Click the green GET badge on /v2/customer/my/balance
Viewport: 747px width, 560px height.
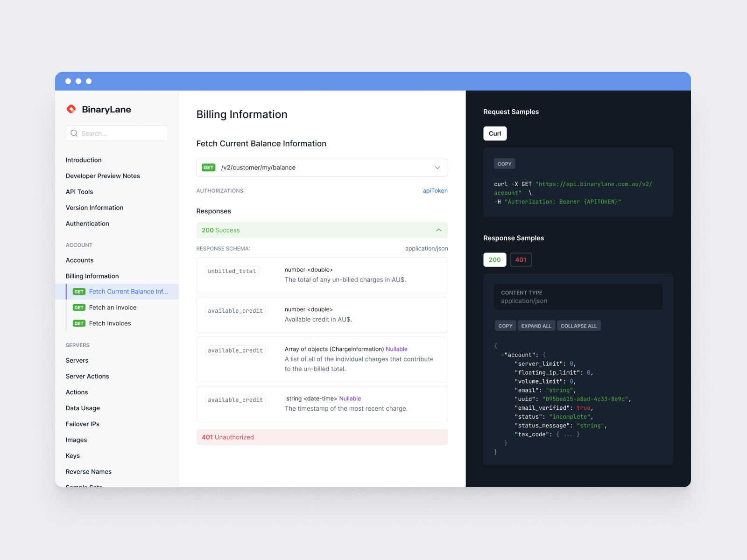208,168
